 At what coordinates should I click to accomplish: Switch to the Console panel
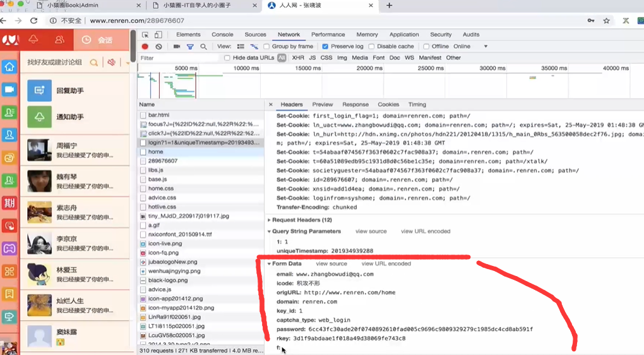[222, 35]
